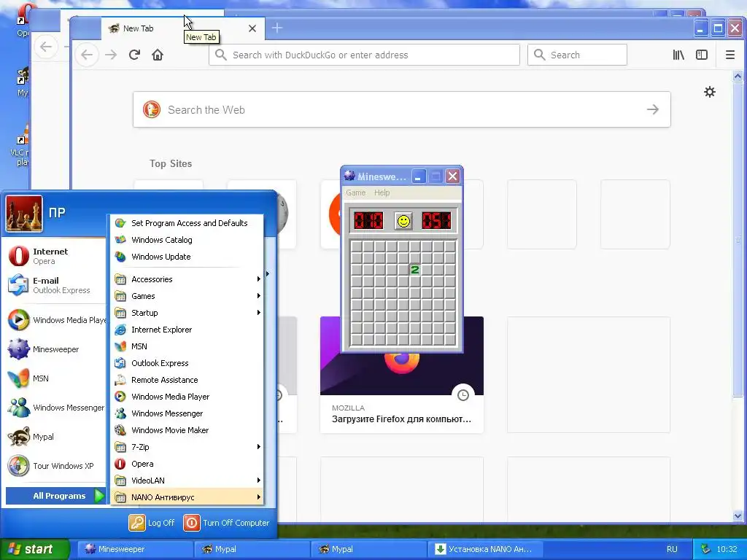The image size is (747, 560).
Task: Launch Windows Movie Maker
Action: 187,430
